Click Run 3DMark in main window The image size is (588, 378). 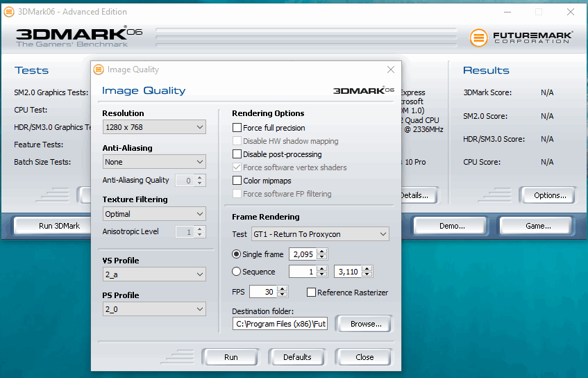point(53,226)
